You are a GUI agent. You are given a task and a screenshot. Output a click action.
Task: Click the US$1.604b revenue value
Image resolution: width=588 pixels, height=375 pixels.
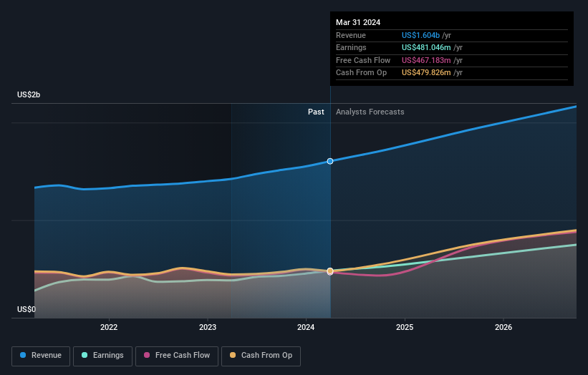[x=420, y=35]
